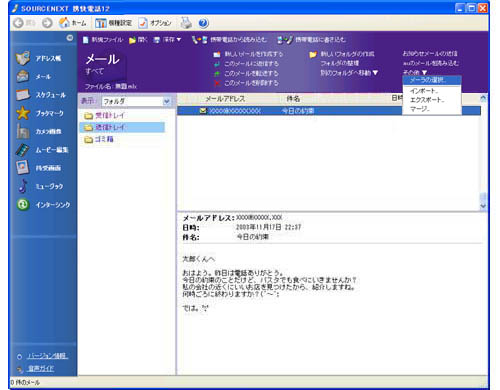Select the ゴミ箱 trash folder
The height and width of the screenshot is (390, 500).
pos(99,139)
